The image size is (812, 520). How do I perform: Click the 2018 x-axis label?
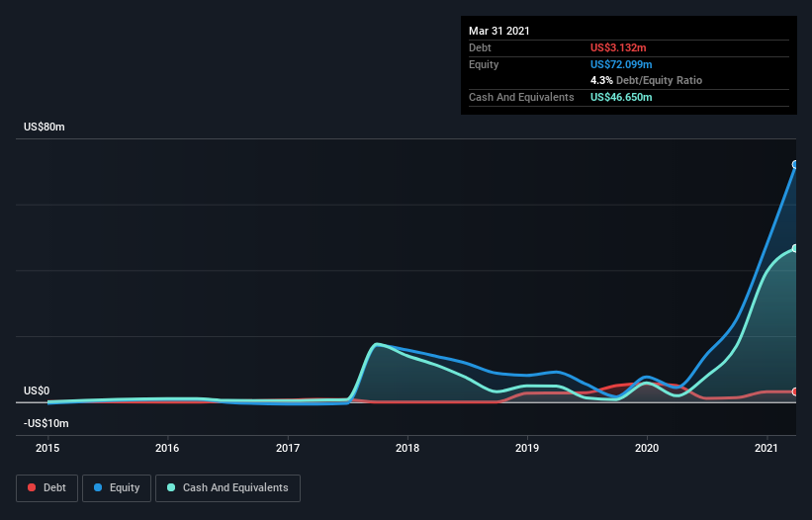click(407, 448)
